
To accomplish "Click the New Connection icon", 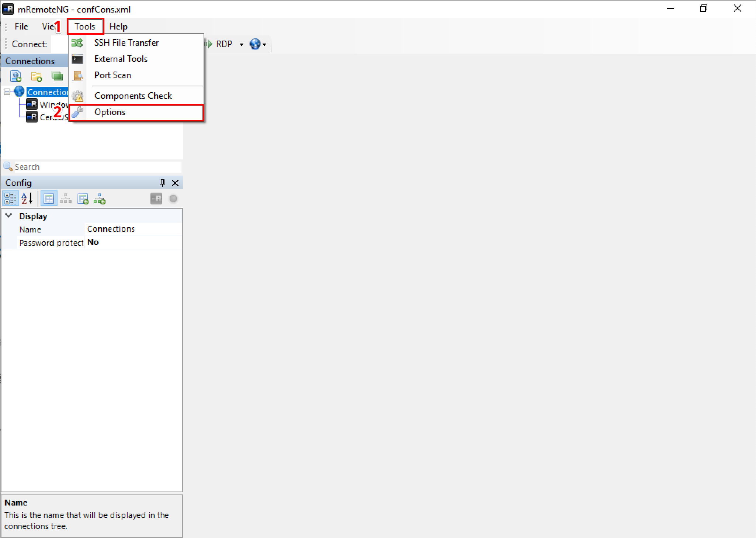I will click(16, 76).
